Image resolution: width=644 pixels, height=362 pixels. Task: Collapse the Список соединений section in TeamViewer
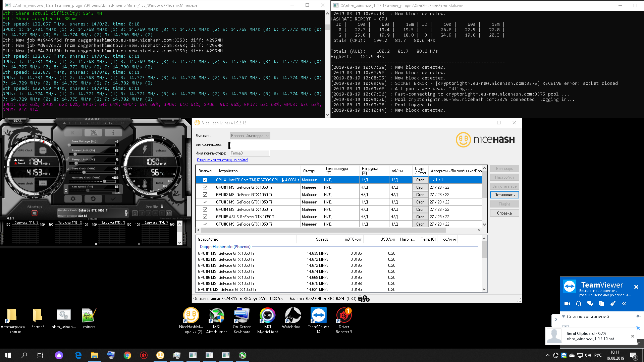(563, 316)
